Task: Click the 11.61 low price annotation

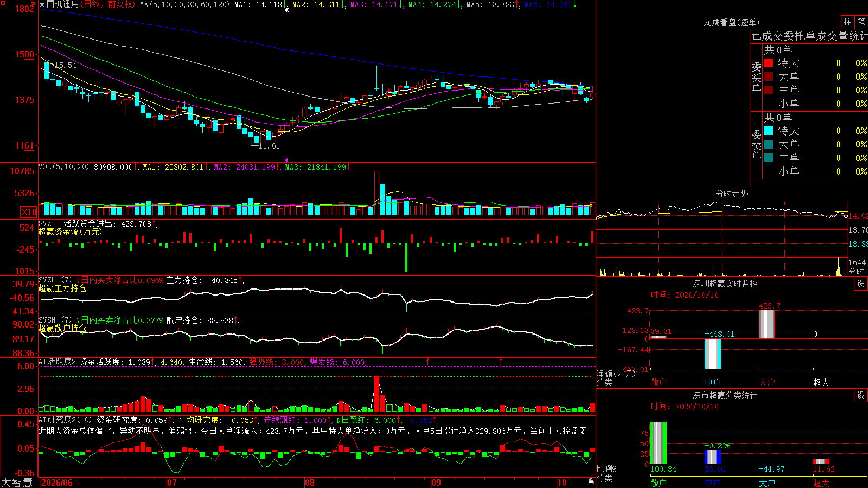Action: pyautogui.click(x=269, y=146)
